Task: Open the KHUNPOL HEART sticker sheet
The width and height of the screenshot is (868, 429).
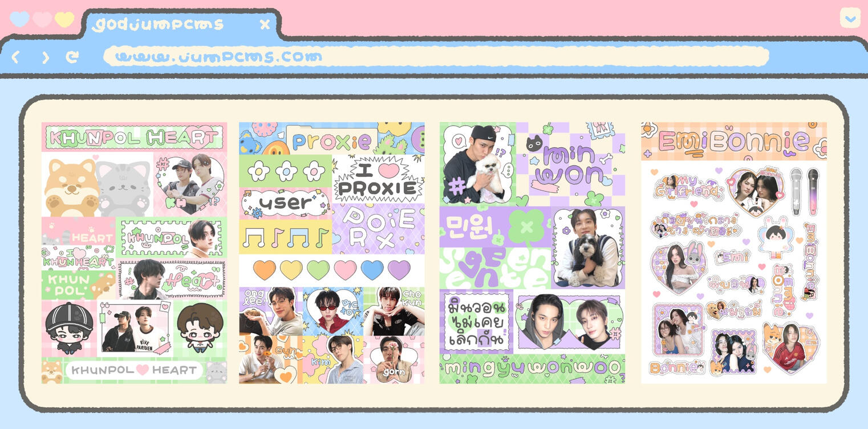Action: point(134,137)
